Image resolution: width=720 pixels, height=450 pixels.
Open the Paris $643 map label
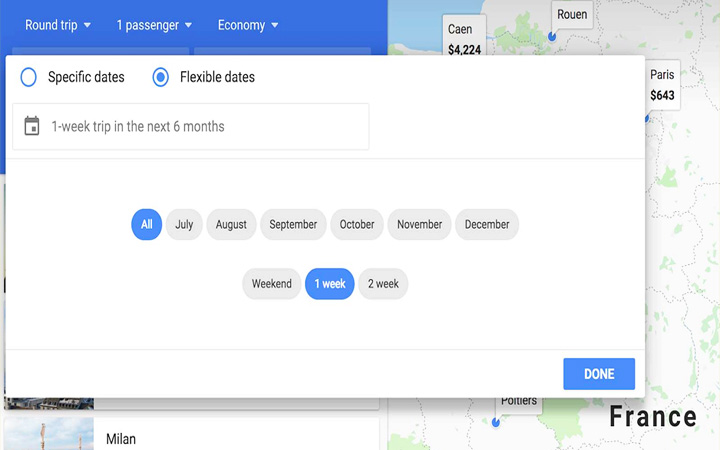[x=662, y=85]
